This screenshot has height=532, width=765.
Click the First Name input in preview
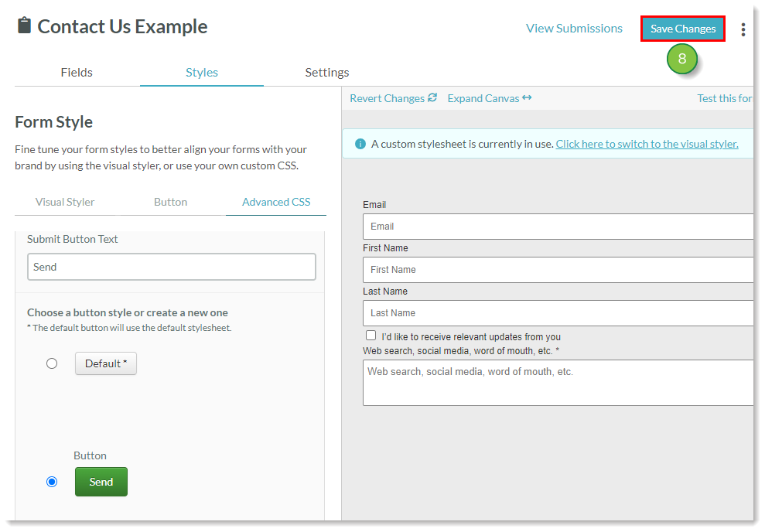tap(558, 270)
